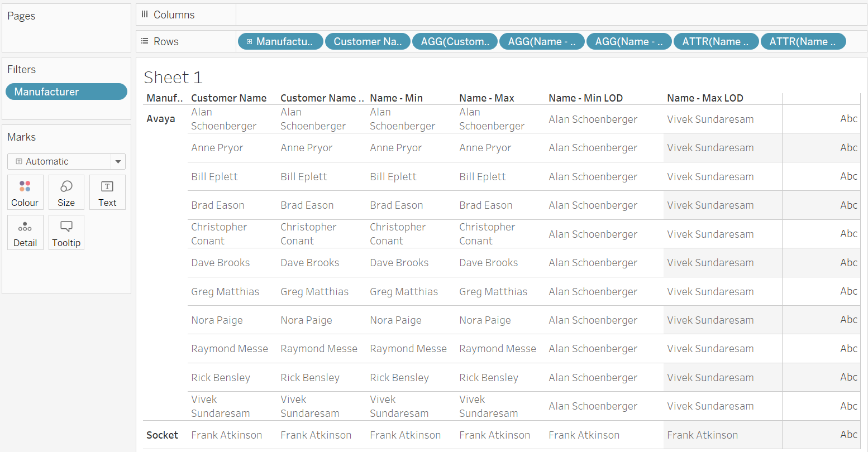This screenshot has height=452, width=868.
Task: Select the Avaya manufacturer row header
Action: [x=161, y=119]
